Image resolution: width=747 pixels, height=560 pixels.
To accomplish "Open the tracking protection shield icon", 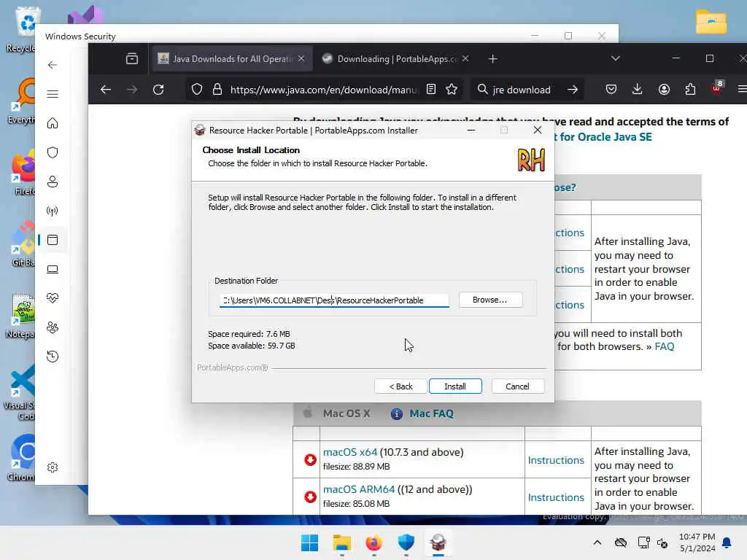I will coord(197,89).
